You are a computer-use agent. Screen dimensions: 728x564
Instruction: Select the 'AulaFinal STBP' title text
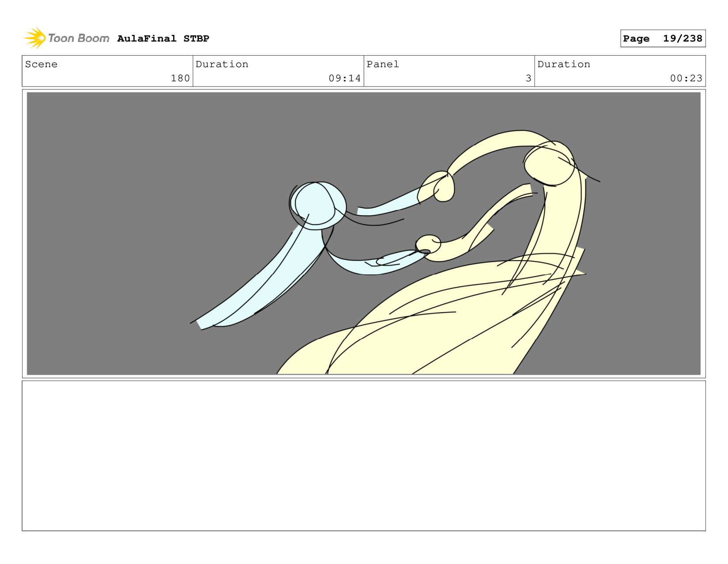coord(163,38)
